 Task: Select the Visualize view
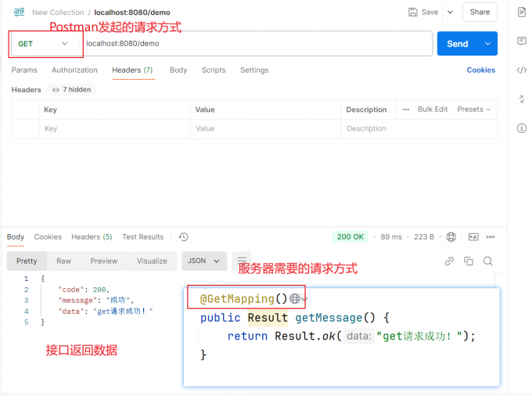[152, 261]
